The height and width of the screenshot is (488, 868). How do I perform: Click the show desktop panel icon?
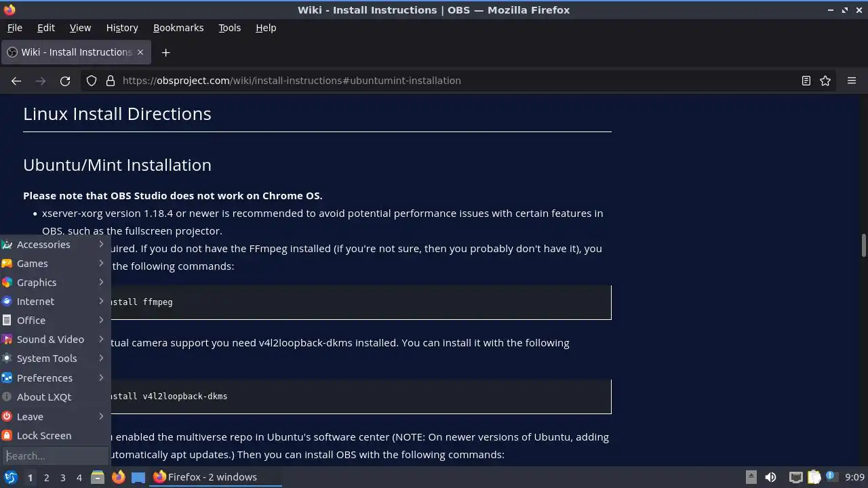[x=138, y=477]
